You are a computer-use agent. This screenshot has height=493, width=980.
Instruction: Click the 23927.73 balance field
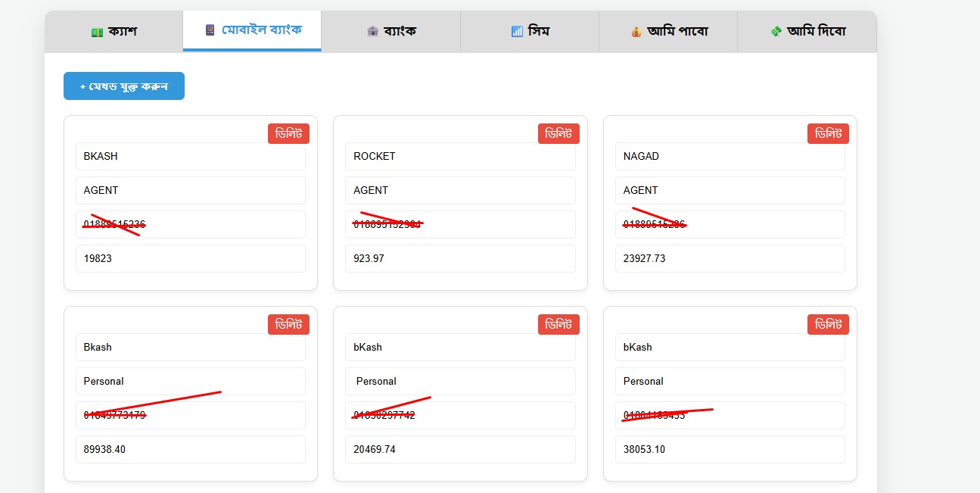click(x=730, y=258)
